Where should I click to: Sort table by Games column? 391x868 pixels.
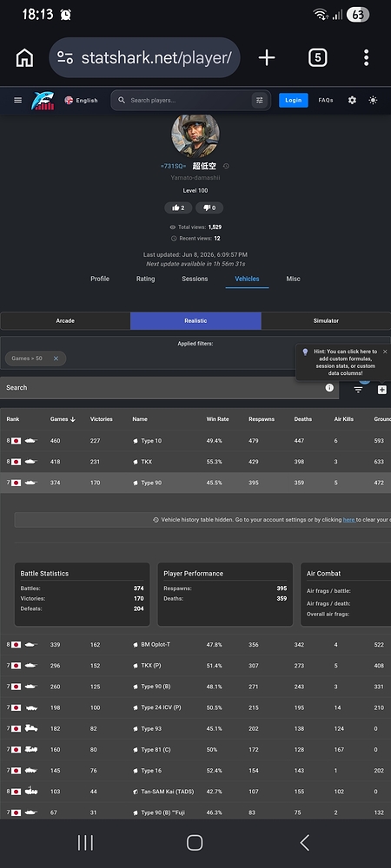63,419
